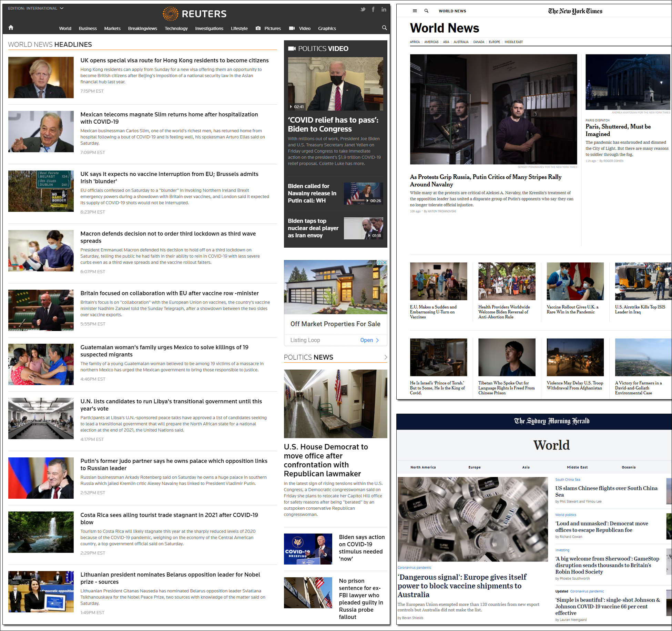
Task: Click the Boris Johnson article thumbnail
Action: click(41, 77)
